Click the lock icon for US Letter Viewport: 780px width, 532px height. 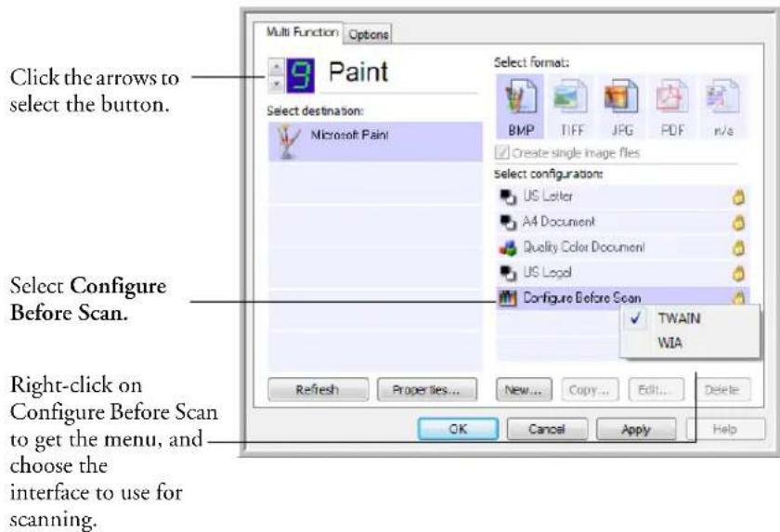click(739, 198)
